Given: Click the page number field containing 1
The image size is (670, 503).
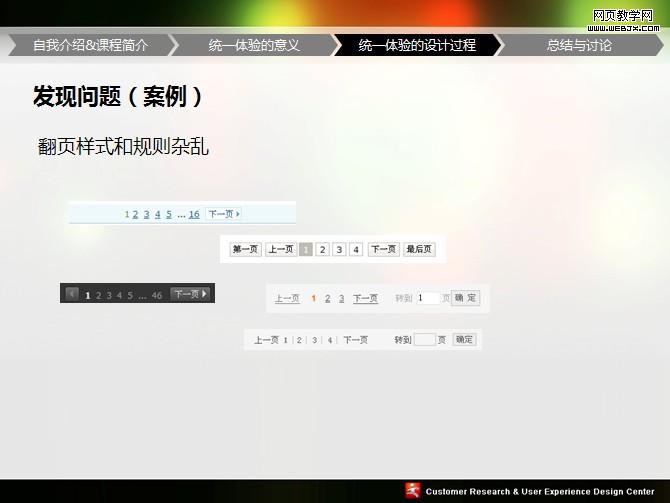Looking at the screenshot, I should [x=428, y=298].
